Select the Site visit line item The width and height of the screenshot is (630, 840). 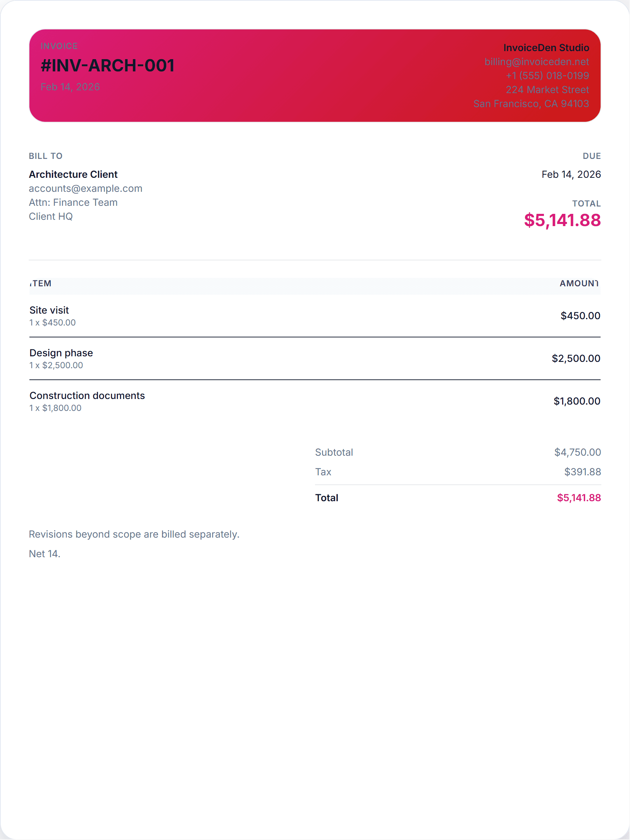pyautogui.click(x=49, y=310)
